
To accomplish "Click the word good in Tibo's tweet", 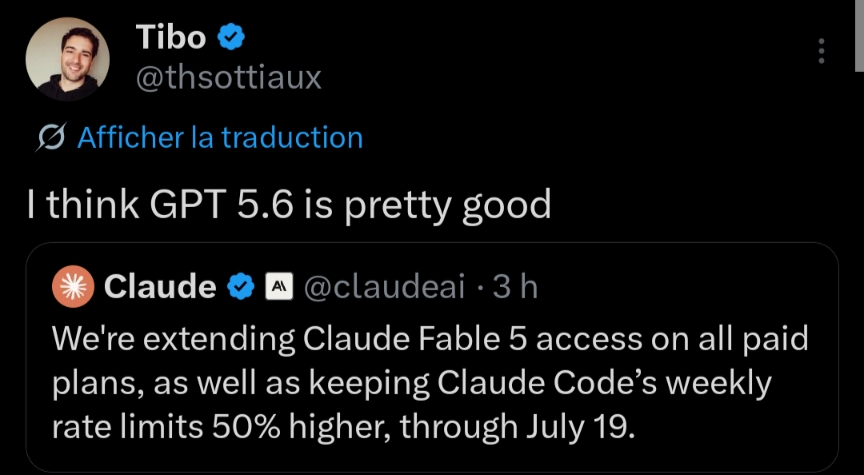I will [506, 206].
